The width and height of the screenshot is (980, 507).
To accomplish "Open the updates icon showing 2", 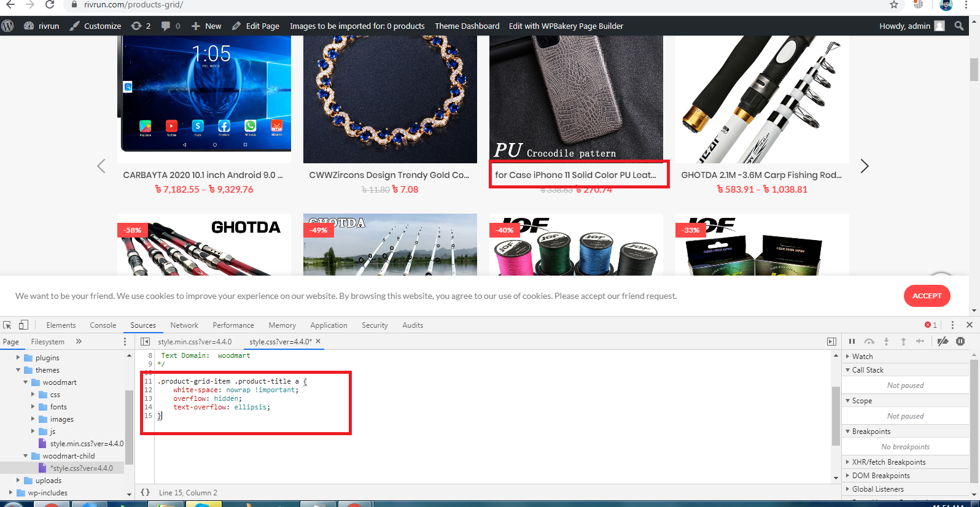I will pyautogui.click(x=141, y=26).
